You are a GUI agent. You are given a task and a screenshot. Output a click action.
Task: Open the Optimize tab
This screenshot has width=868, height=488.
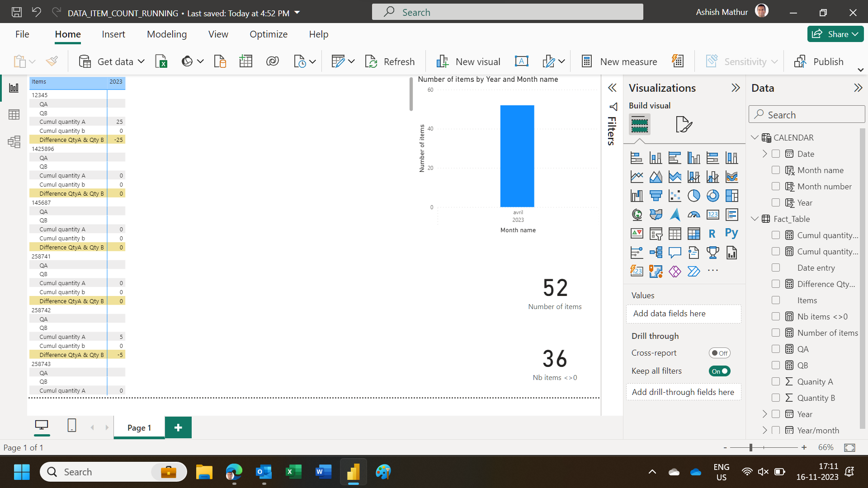click(x=269, y=34)
